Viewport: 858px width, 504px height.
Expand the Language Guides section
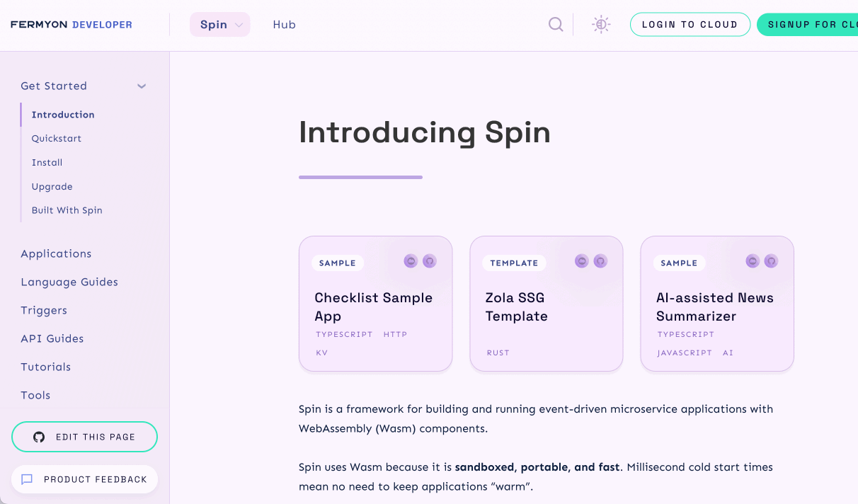[x=69, y=282]
